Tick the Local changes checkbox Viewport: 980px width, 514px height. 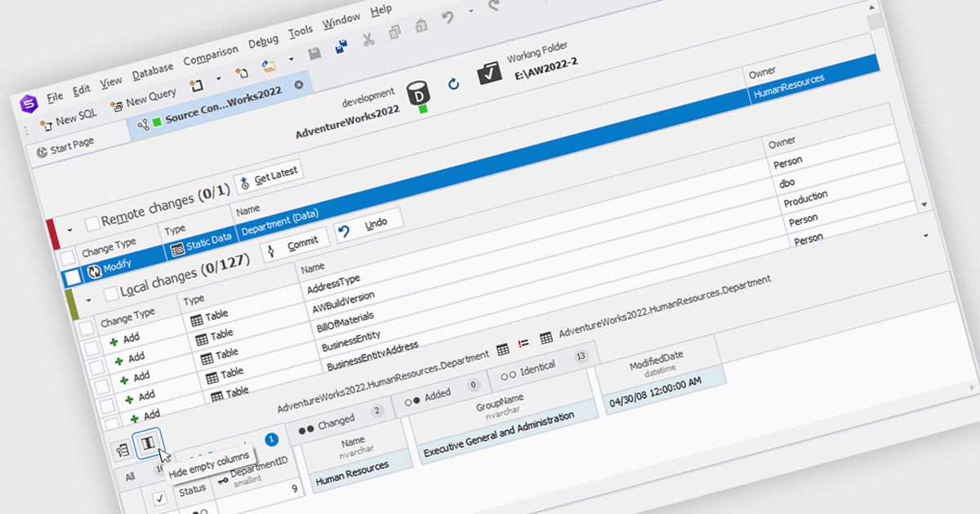tap(112, 295)
